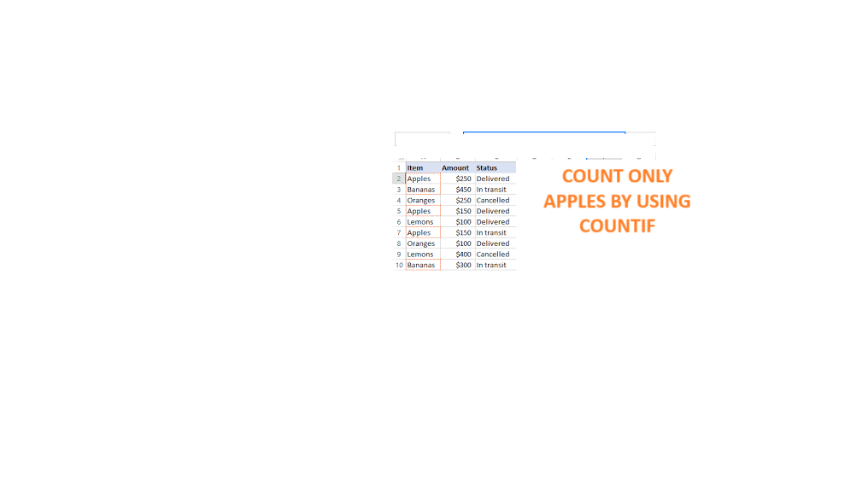Click the $400 amount cell
The height and width of the screenshot is (486, 868).
(463, 255)
